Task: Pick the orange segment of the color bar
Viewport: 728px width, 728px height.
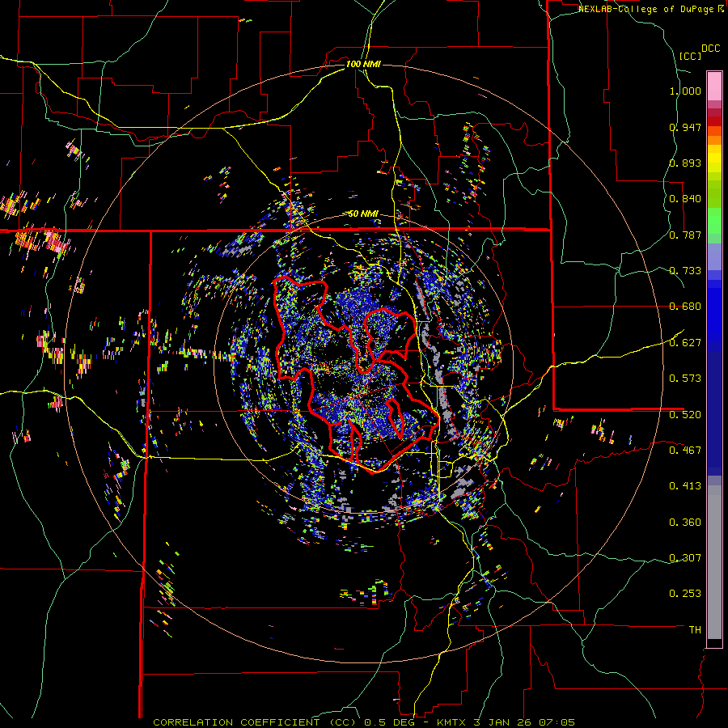Action: [x=714, y=140]
